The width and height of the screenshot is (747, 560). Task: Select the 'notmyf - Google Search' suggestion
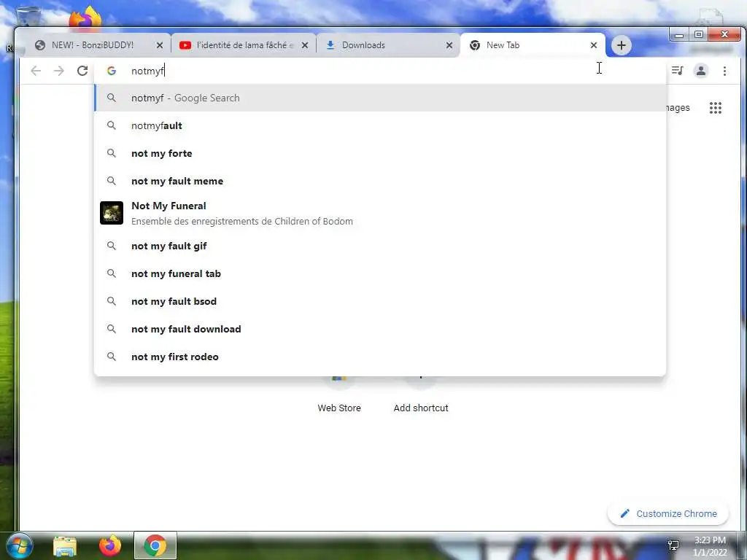pos(380,98)
